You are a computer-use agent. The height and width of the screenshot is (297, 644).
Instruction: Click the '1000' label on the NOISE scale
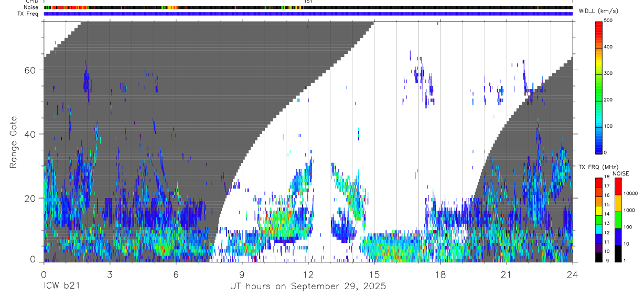point(629,210)
